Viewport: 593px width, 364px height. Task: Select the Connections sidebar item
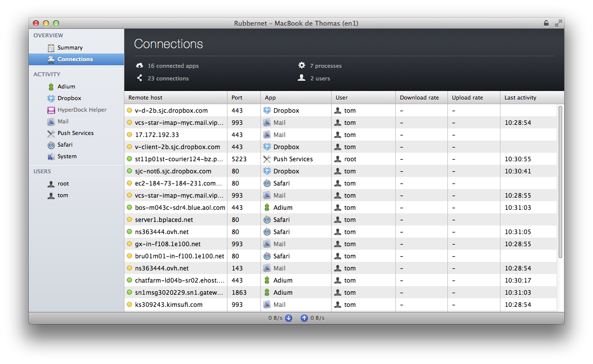pyautogui.click(x=76, y=59)
